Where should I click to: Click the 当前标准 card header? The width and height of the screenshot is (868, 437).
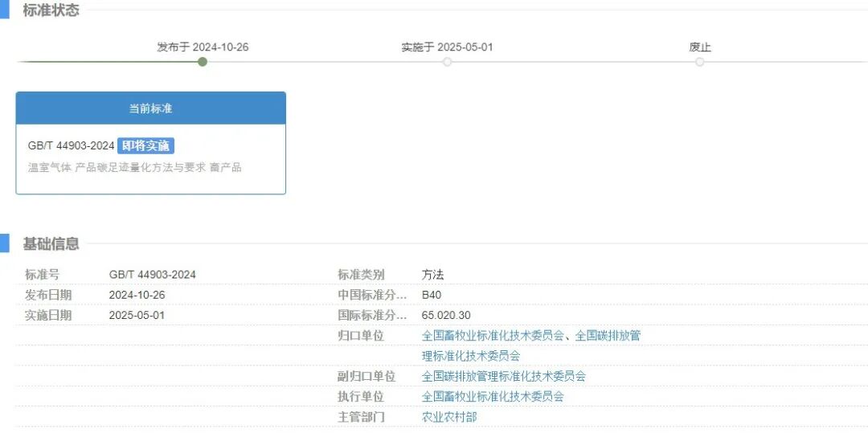click(x=150, y=108)
